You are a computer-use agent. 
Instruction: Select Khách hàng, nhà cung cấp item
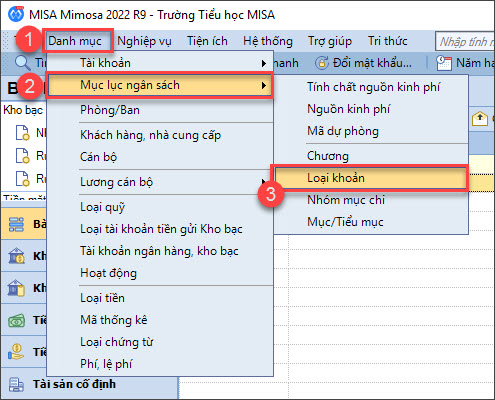point(150,135)
